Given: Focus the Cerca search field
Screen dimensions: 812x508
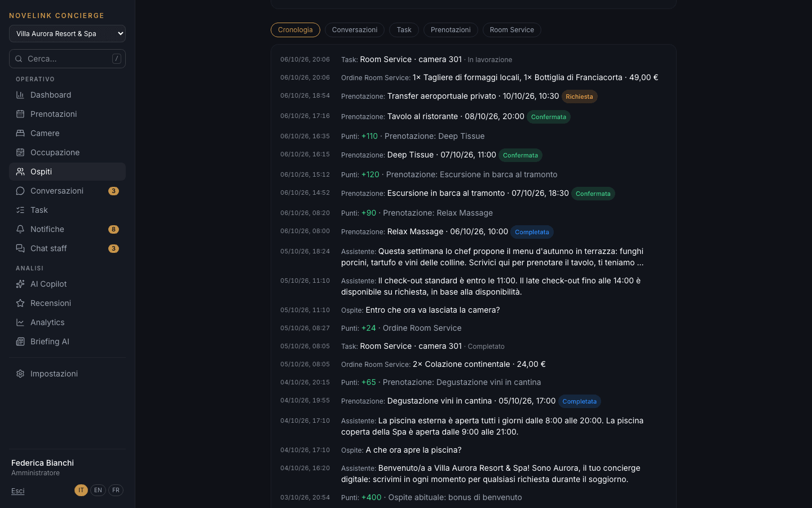Looking at the screenshot, I should click(67, 59).
